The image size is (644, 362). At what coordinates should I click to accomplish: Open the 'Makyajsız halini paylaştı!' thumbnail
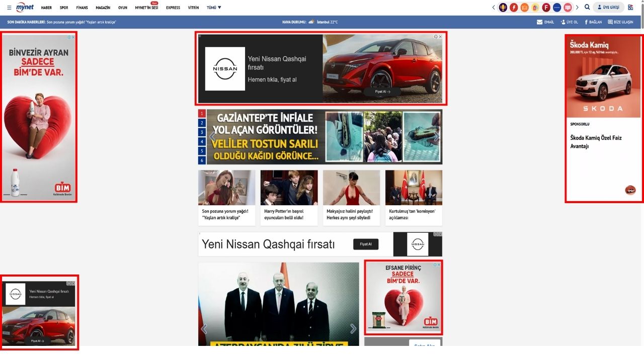(x=351, y=188)
